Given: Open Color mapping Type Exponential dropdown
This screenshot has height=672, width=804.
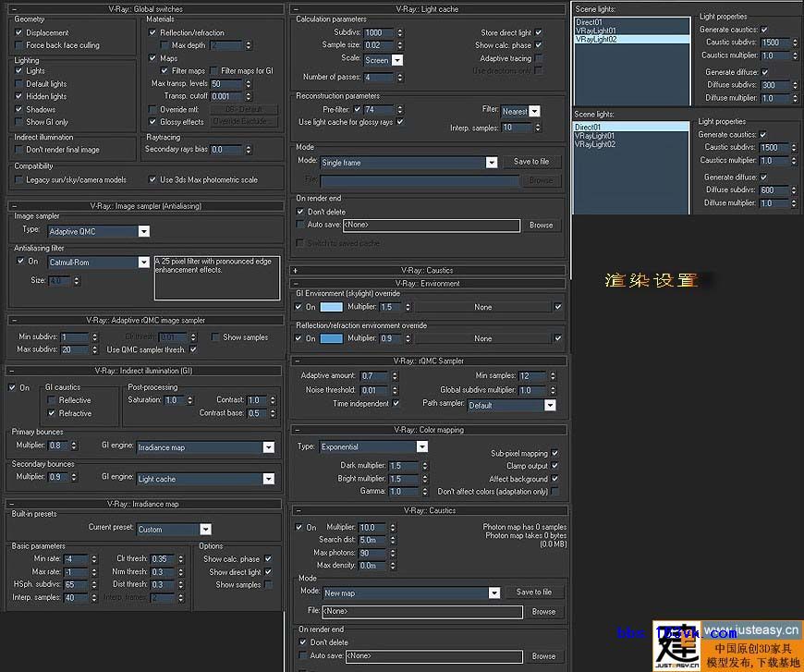Looking at the screenshot, I should click(x=373, y=446).
